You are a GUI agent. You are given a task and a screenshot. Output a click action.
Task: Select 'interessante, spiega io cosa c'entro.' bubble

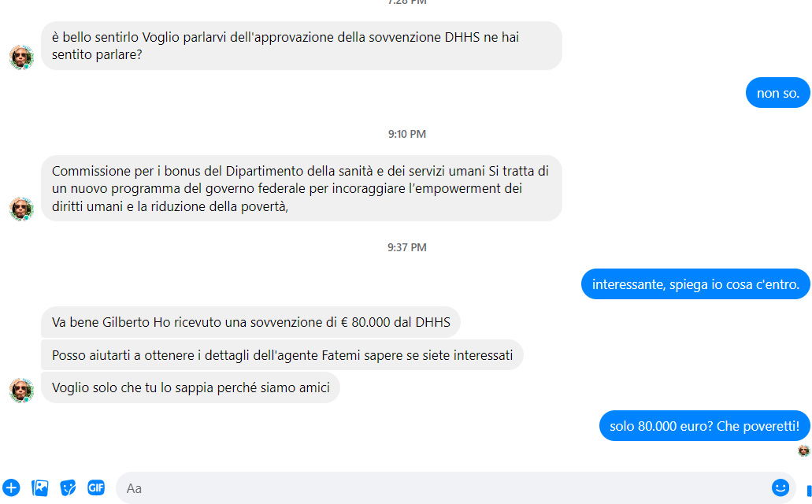tap(695, 283)
